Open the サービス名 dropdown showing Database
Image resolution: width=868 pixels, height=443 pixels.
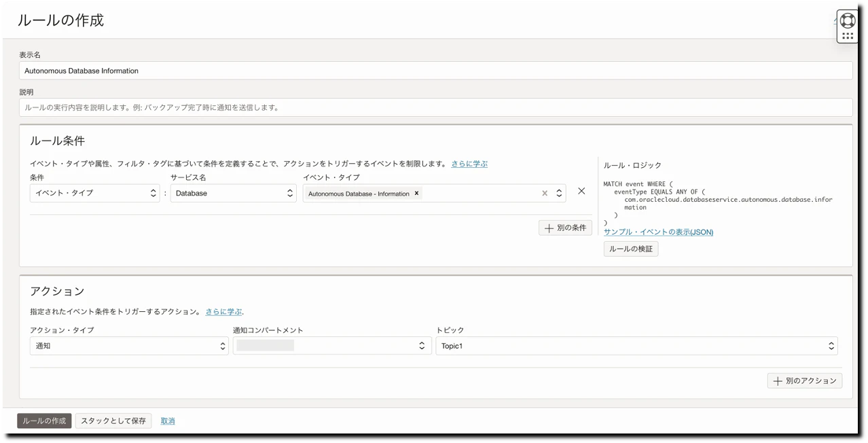(x=233, y=194)
